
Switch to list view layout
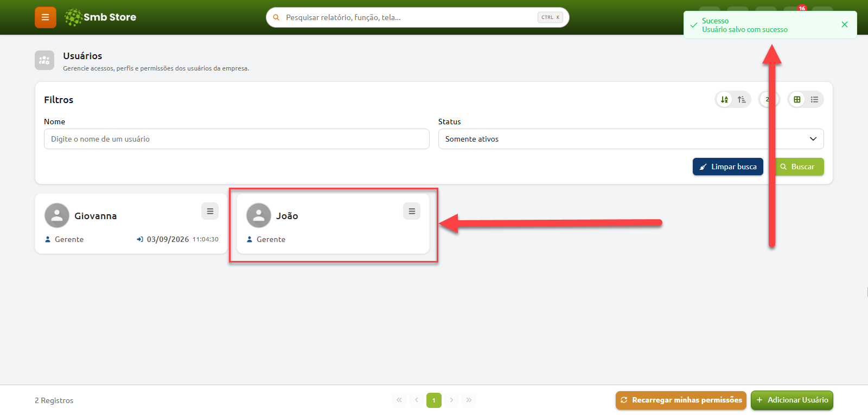[x=814, y=99]
